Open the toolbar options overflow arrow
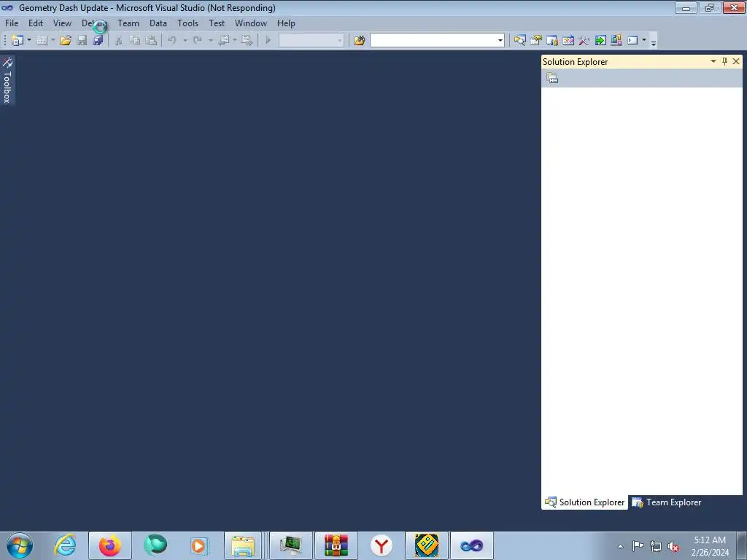The image size is (747, 560). click(654, 42)
